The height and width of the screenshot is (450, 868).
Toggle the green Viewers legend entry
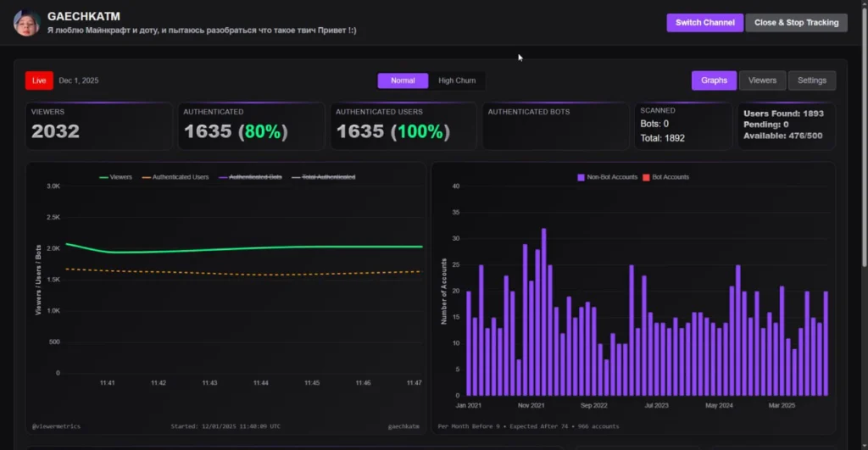[x=116, y=177]
